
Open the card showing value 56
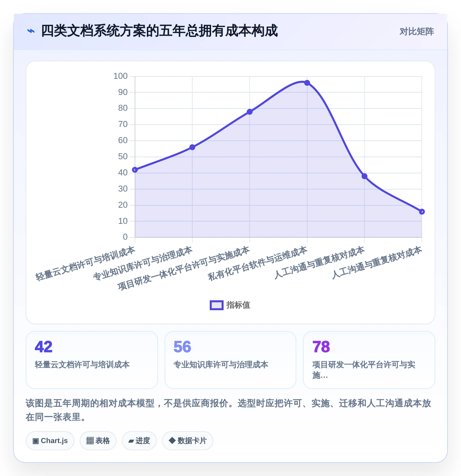pyautogui.click(x=230, y=360)
